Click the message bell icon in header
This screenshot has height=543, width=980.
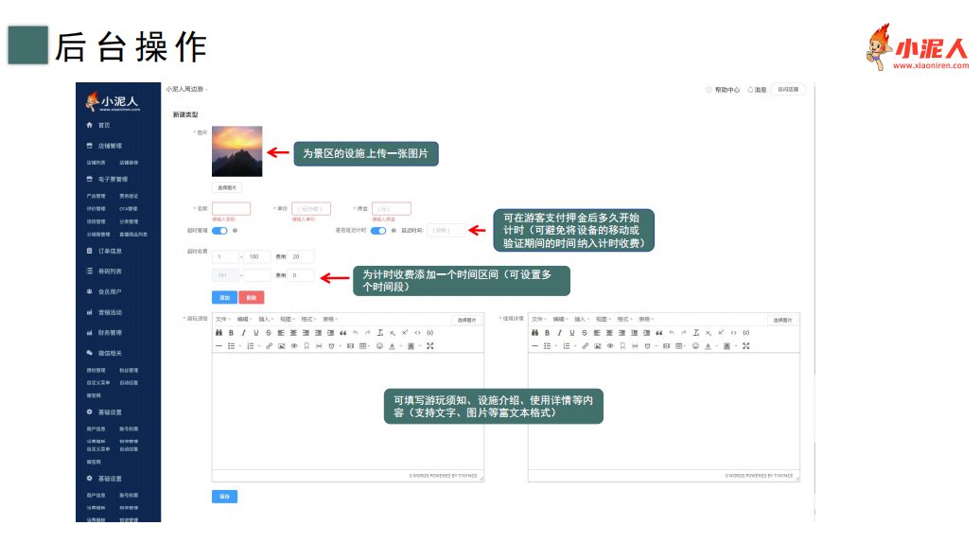click(x=750, y=90)
